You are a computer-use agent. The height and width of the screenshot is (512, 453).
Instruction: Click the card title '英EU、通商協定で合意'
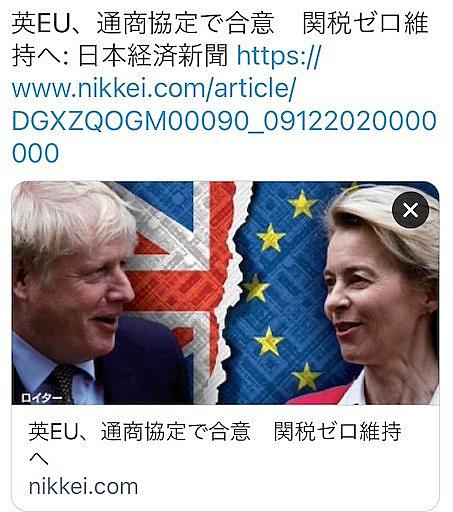pyautogui.click(x=140, y=431)
